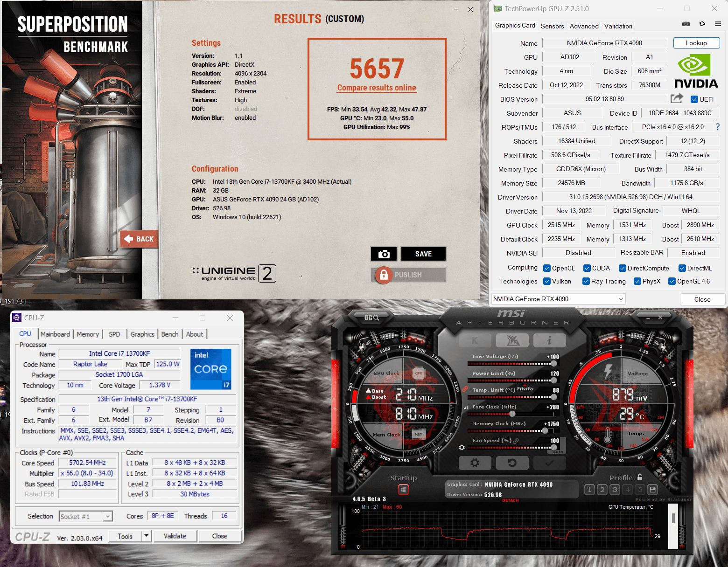Viewport: 728px width, 567px height.
Task: Click Compare results online link
Action: tap(377, 88)
